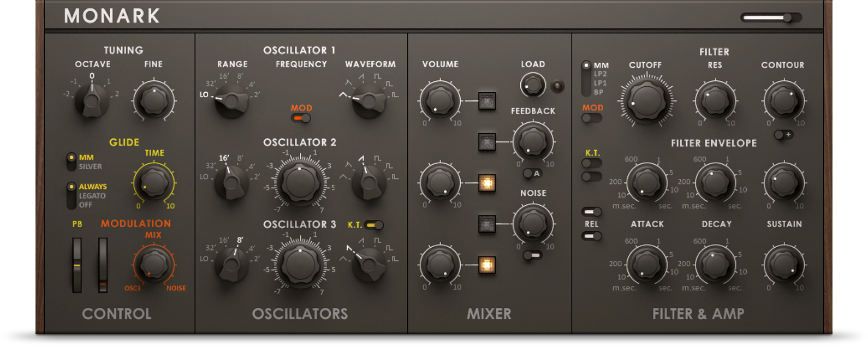Adjust the Oscillator 2 Frequency knob

pyautogui.click(x=300, y=183)
